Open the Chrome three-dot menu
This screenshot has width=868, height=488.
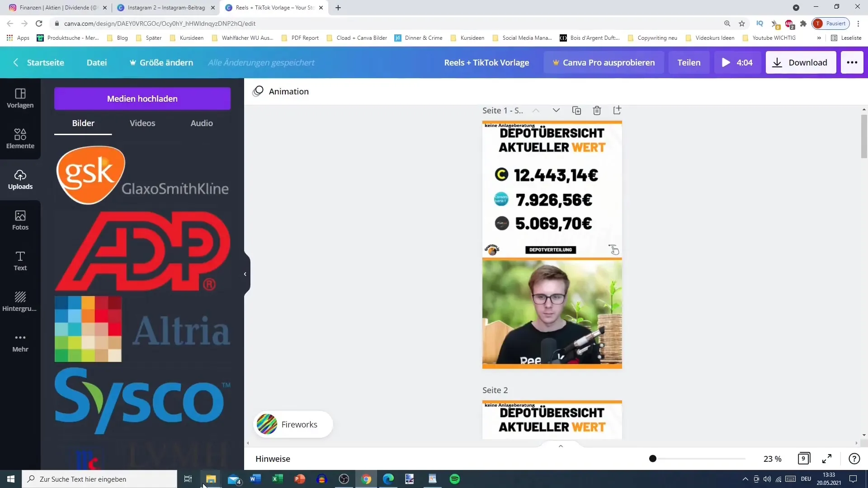[859, 23]
